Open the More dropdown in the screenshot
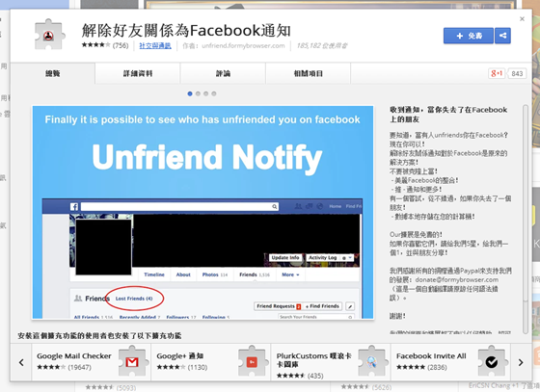Image resolution: width=540 pixels, height=392 pixels. click(290, 274)
